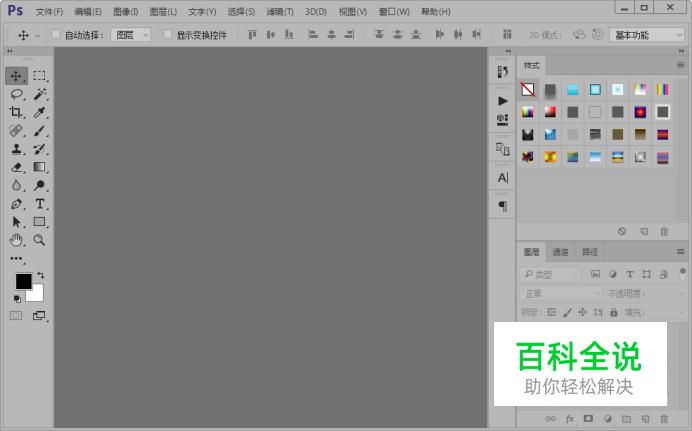Switch to the 通道 tab
Viewport: 692px width, 431px height.
[560, 252]
